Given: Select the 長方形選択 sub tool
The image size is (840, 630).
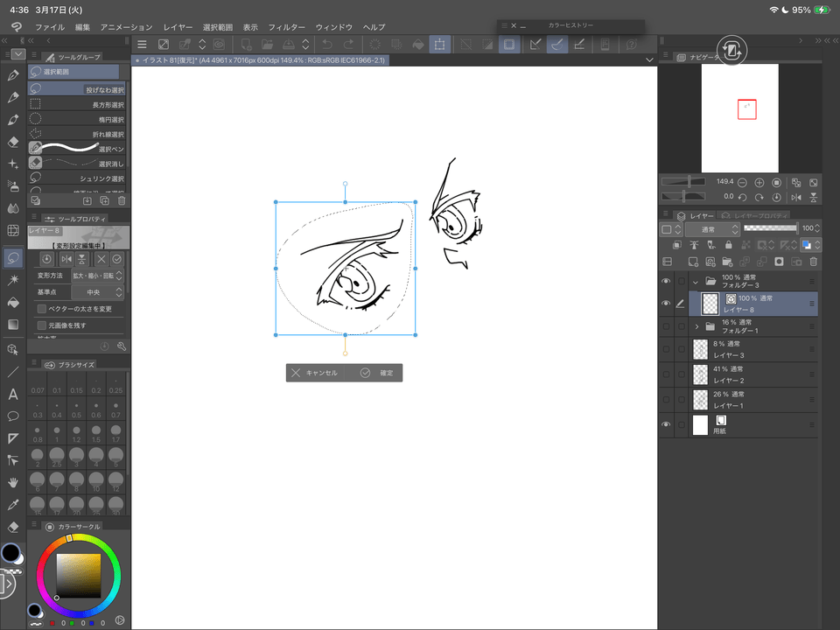Looking at the screenshot, I should pyautogui.click(x=77, y=104).
